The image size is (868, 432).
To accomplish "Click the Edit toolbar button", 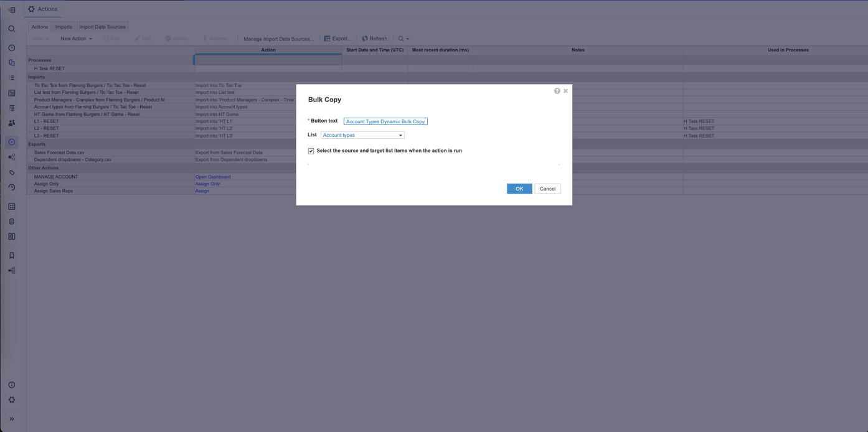I will click(144, 39).
